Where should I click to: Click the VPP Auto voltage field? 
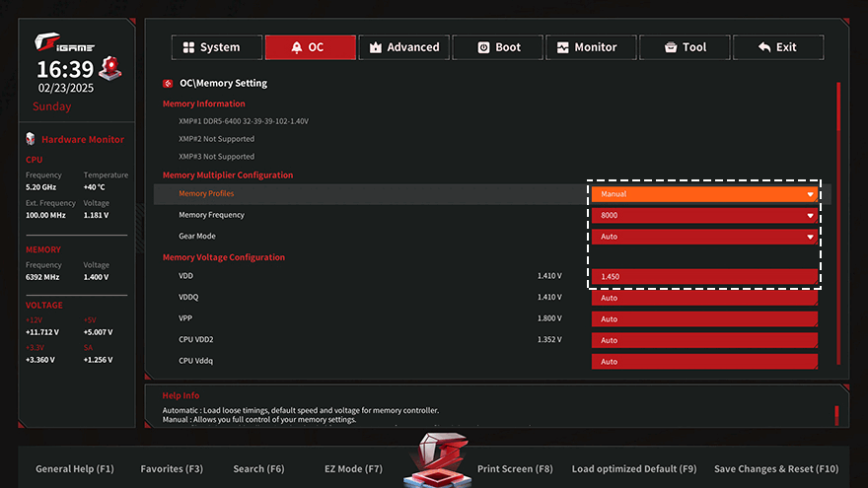pos(704,318)
